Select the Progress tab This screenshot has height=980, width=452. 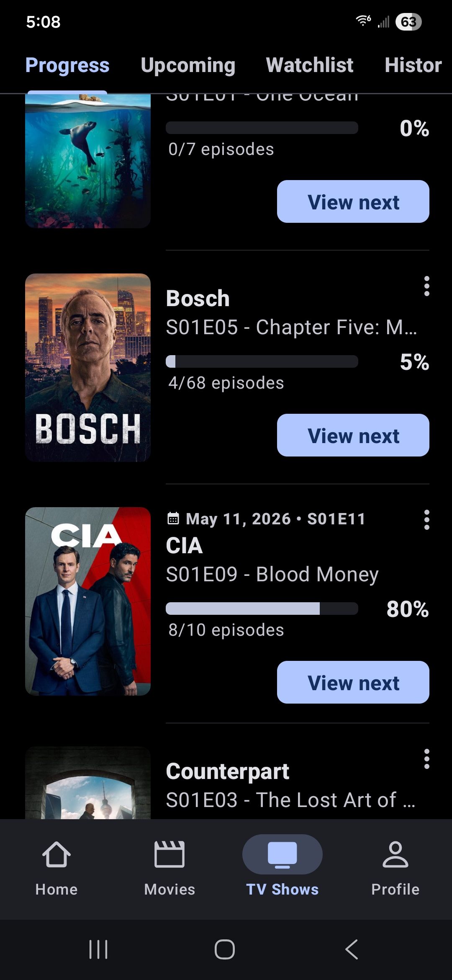[x=67, y=65]
